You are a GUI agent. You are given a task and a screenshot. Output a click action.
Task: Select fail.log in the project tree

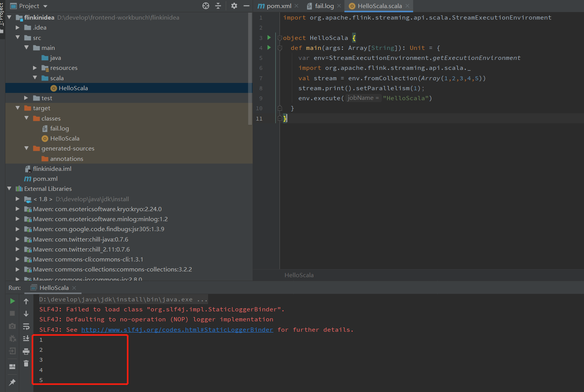pos(129,129)
